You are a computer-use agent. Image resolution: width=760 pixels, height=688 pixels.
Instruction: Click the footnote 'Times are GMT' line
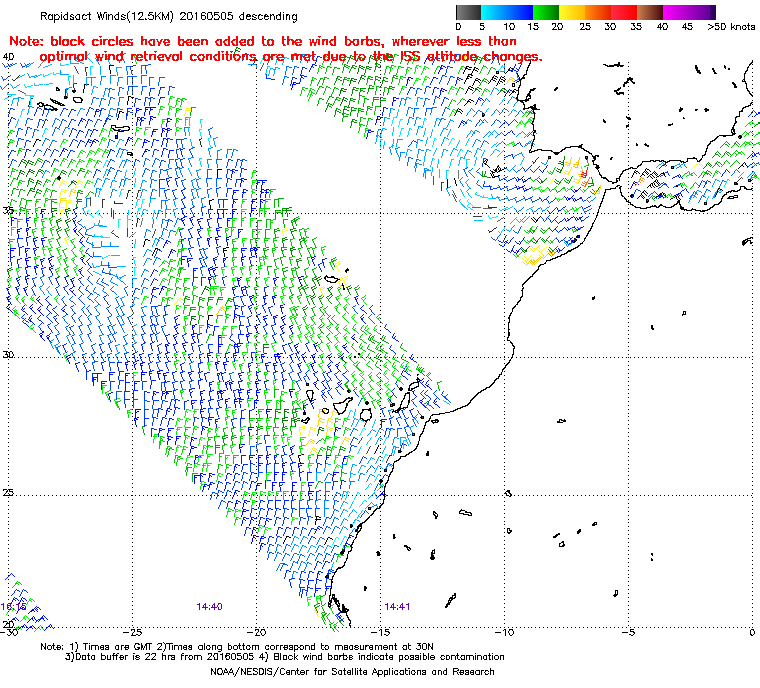point(237,647)
